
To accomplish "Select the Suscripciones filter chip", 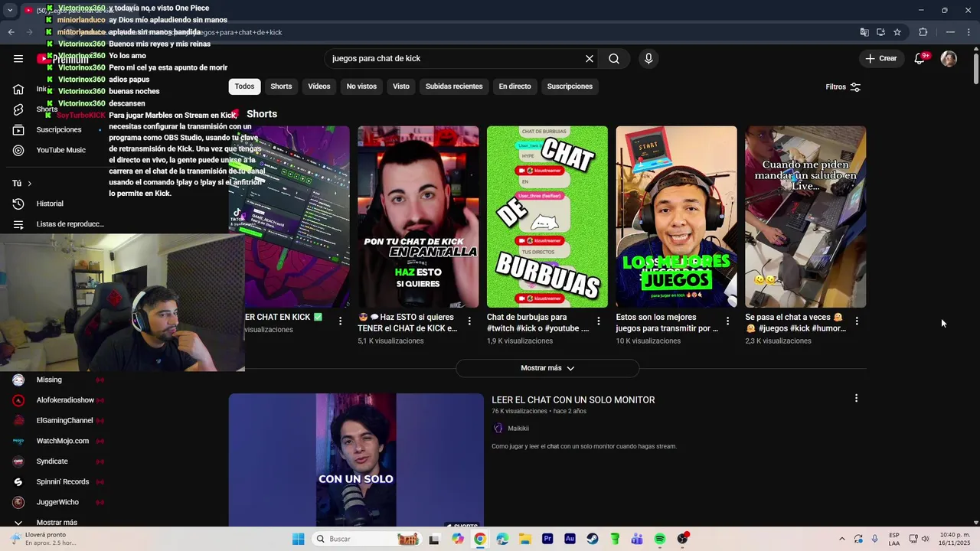I will 570,86.
